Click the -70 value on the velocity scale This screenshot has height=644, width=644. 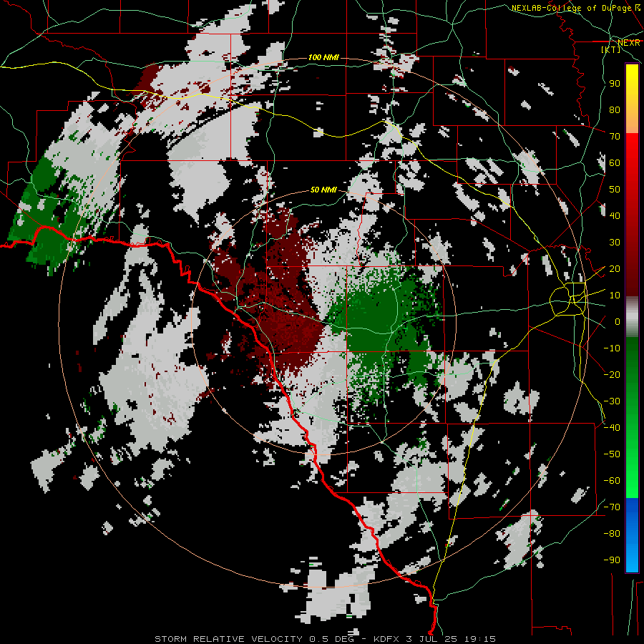click(612, 507)
